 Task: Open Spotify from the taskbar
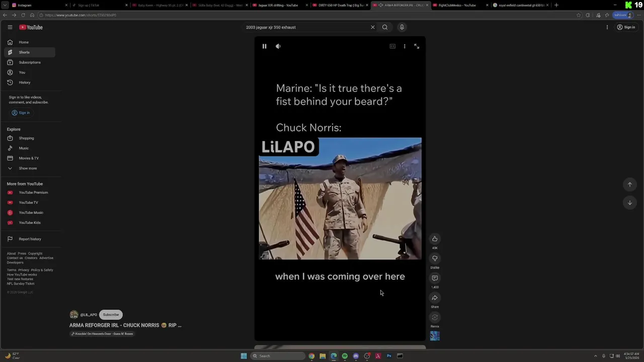(345, 356)
